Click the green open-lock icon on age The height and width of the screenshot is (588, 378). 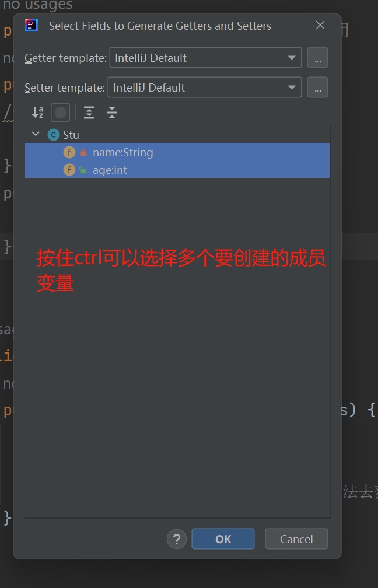click(83, 170)
